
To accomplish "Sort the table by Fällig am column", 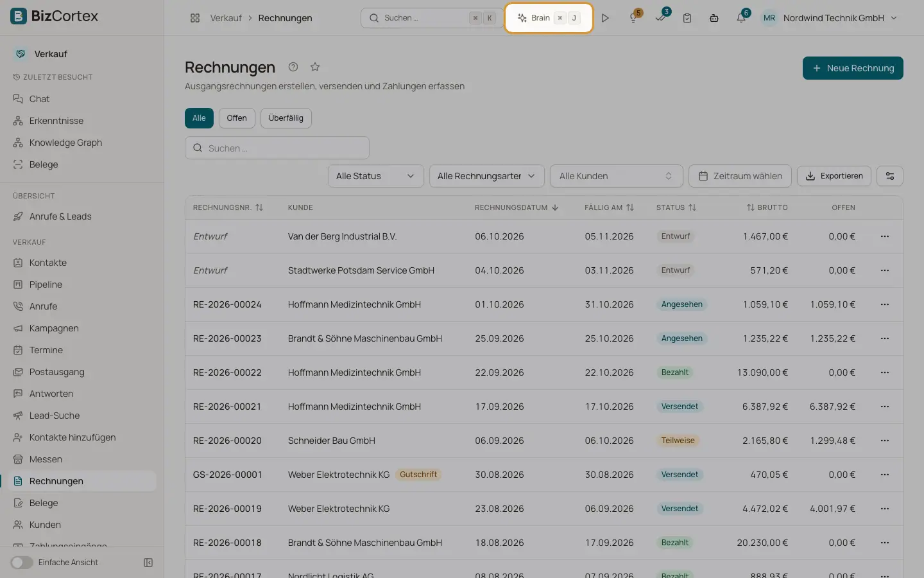I will pos(610,207).
